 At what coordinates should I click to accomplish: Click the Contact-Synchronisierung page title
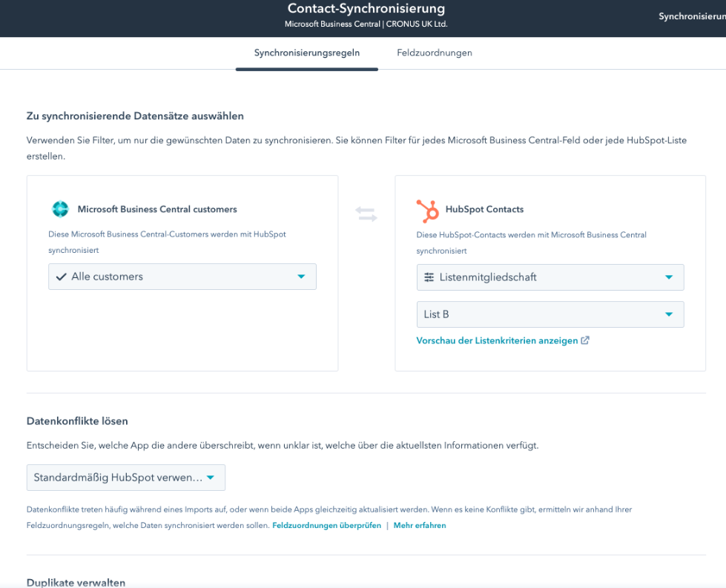tap(366, 8)
